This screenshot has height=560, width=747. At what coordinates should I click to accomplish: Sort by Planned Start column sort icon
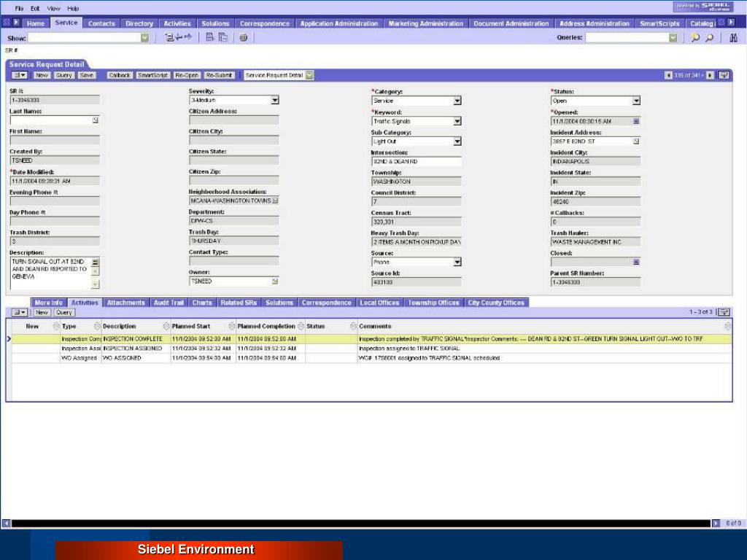[x=231, y=326]
